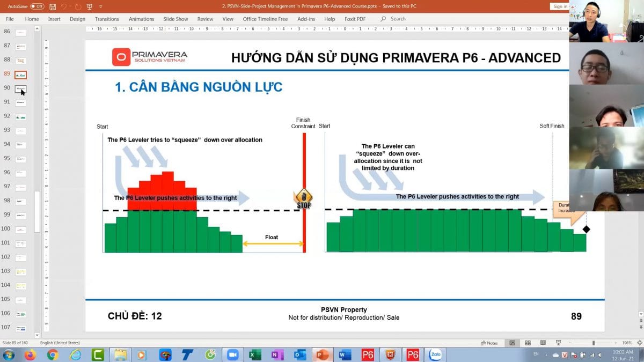
Task: Open the Review tab
Action: pyautogui.click(x=205, y=19)
